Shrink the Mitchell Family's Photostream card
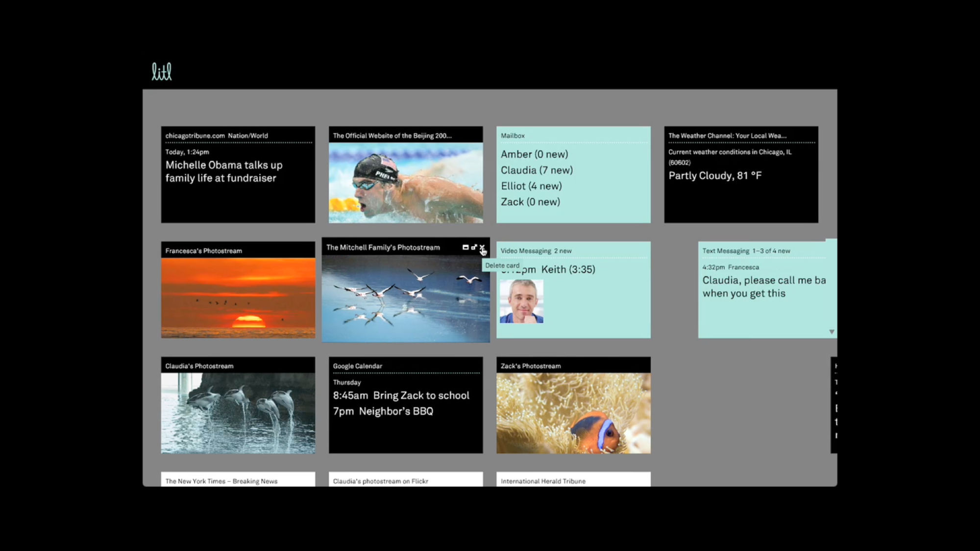Viewport: 980px width, 551px height. point(465,247)
